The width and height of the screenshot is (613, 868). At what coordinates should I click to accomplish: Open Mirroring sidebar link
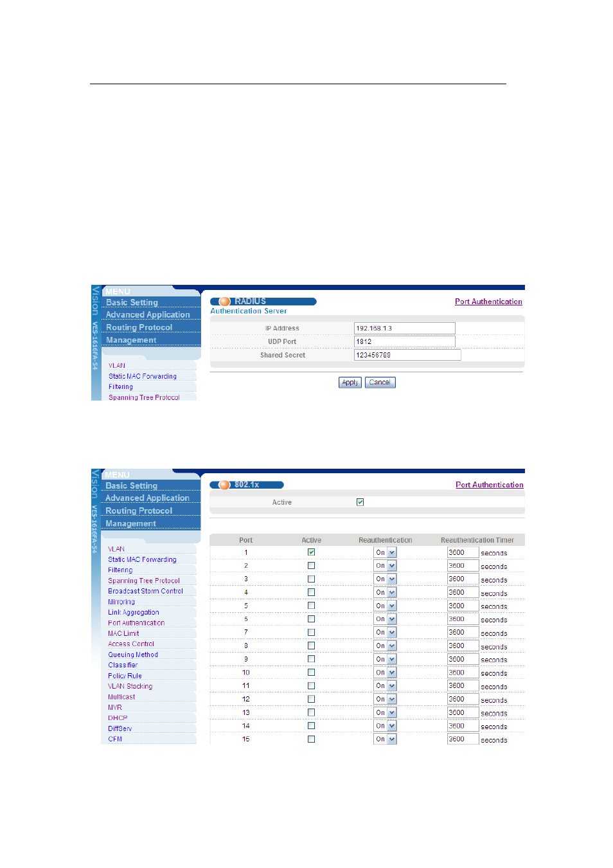pos(121,602)
